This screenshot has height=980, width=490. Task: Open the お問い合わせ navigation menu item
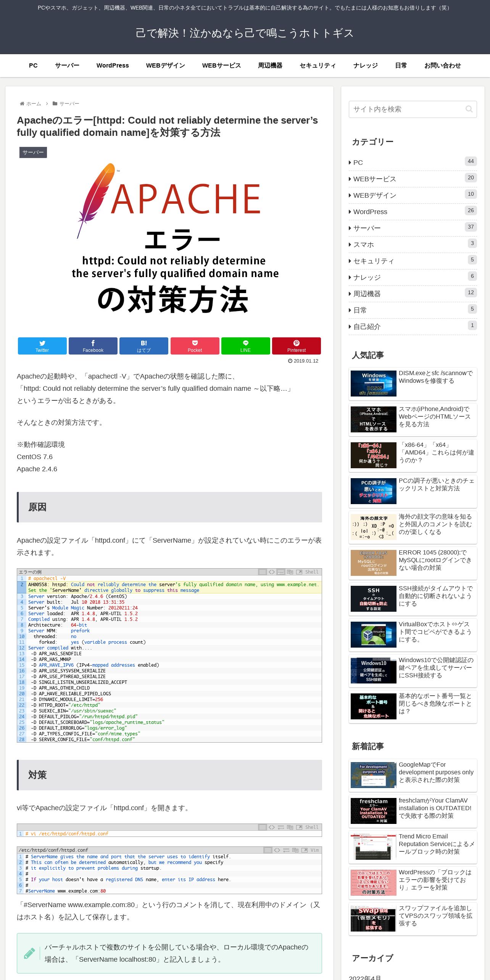[443, 66]
